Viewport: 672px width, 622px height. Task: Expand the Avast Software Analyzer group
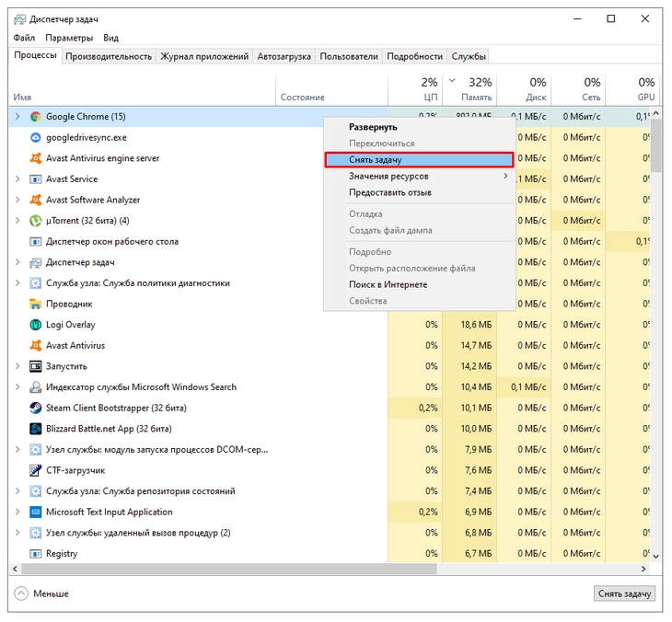point(17,200)
